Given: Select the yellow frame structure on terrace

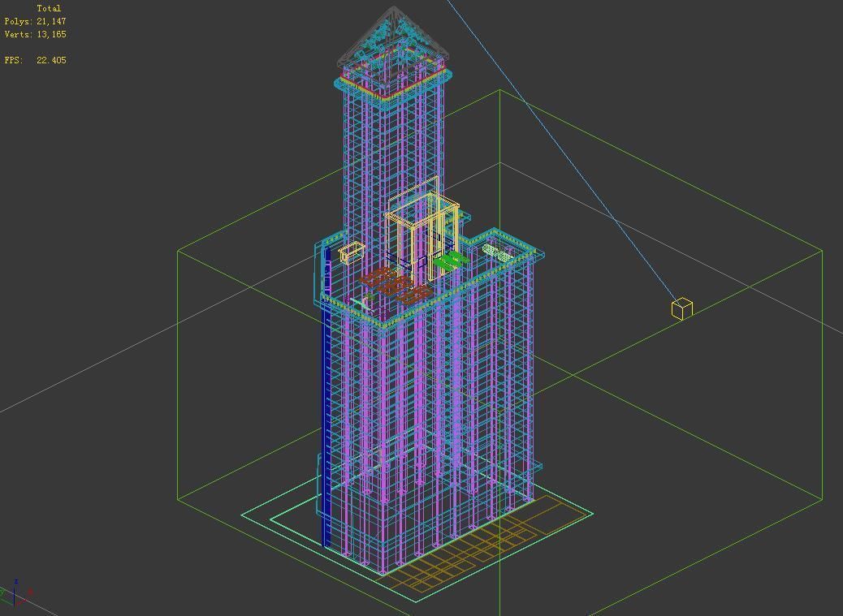Looking at the screenshot, I should (422, 231).
